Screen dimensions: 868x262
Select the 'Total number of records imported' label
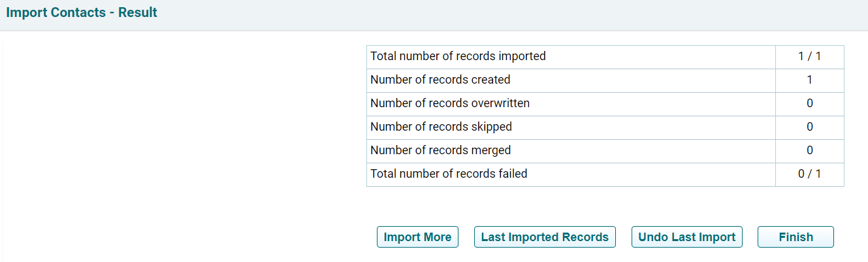(458, 56)
